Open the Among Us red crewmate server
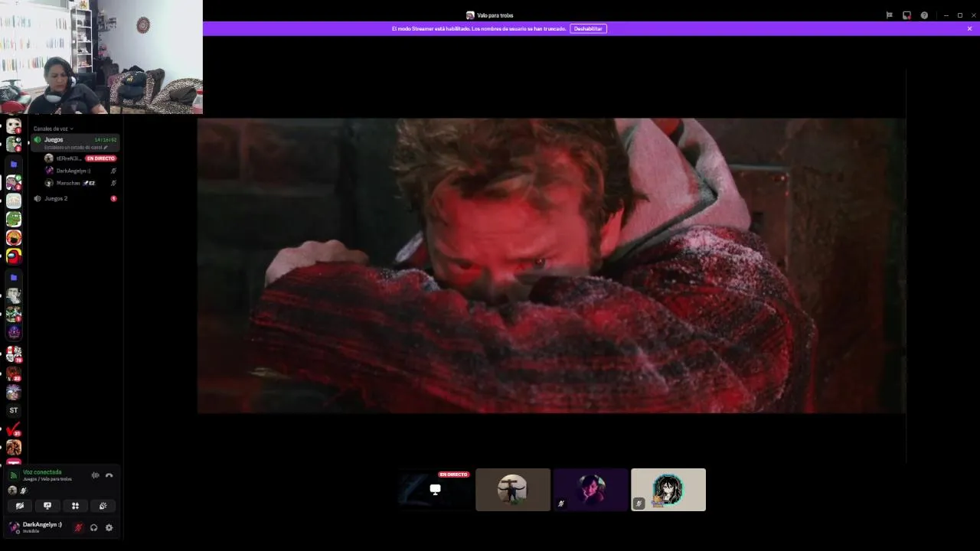Image resolution: width=980 pixels, height=551 pixels. coord(14,256)
